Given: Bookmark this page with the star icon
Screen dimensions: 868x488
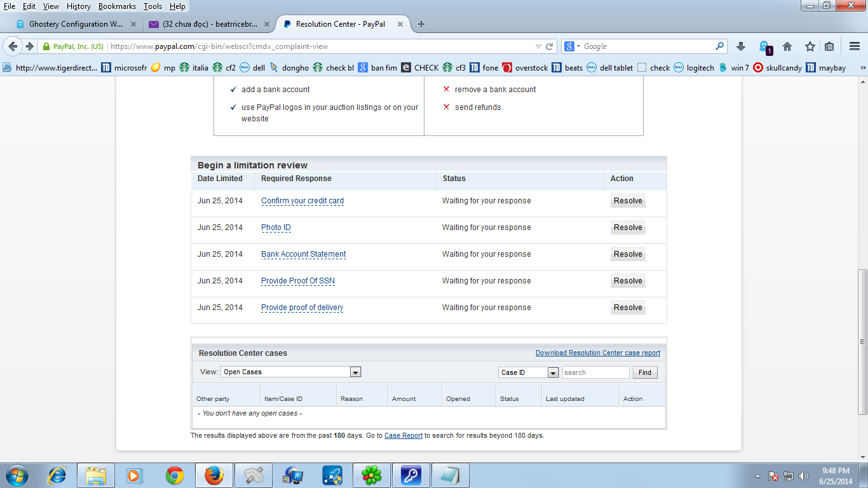Looking at the screenshot, I should (810, 46).
